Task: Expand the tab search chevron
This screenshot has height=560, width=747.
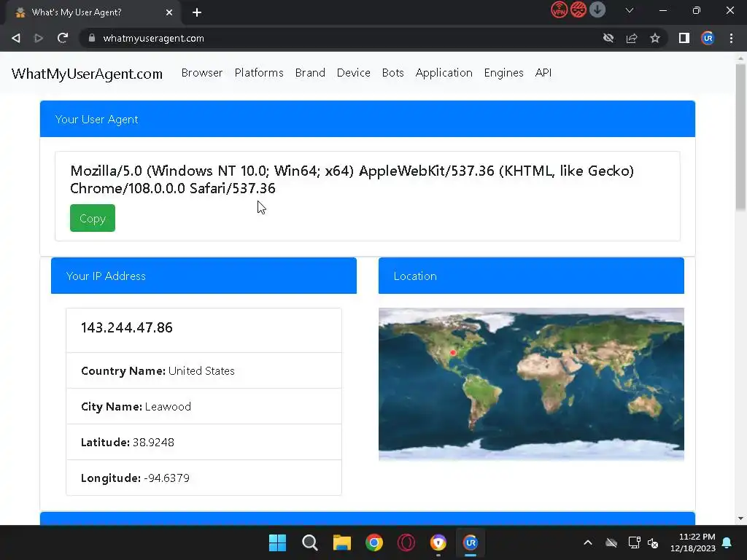Action: click(x=630, y=10)
